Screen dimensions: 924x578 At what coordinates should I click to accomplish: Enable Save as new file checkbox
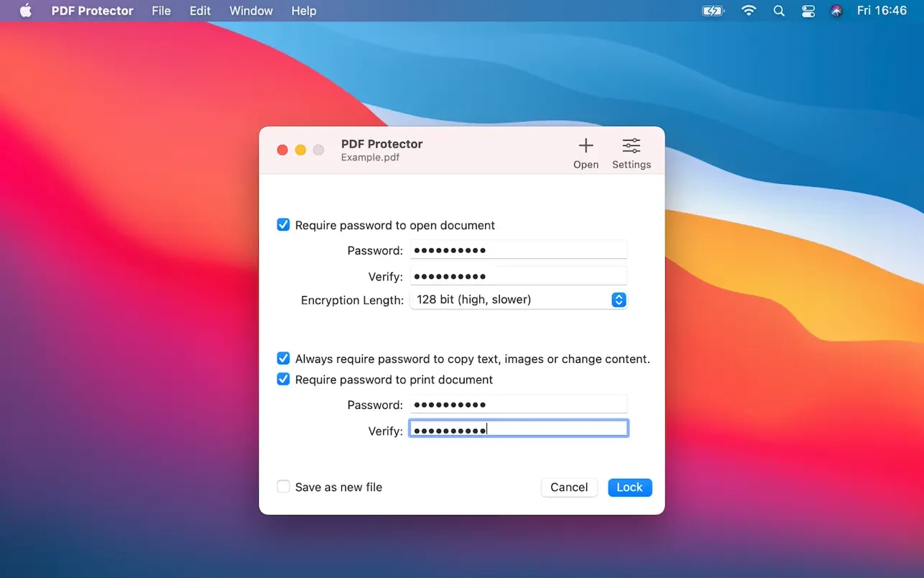tap(283, 487)
